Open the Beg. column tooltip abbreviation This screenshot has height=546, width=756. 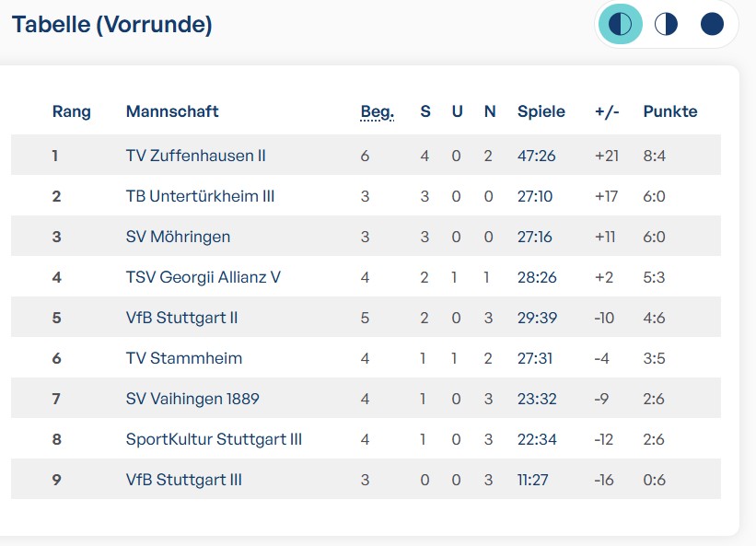click(377, 111)
